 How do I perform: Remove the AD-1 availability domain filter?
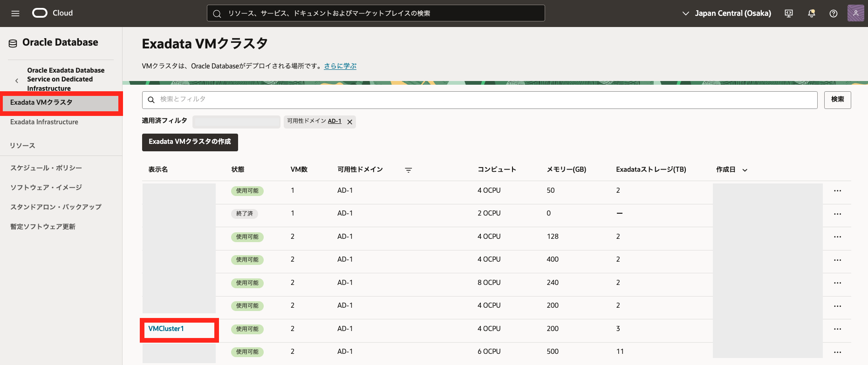pos(349,122)
